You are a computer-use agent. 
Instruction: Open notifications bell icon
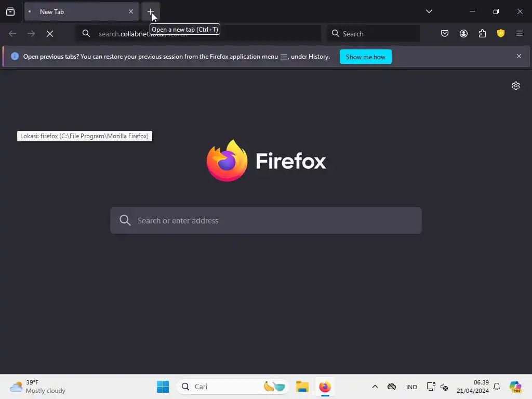(x=497, y=387)
